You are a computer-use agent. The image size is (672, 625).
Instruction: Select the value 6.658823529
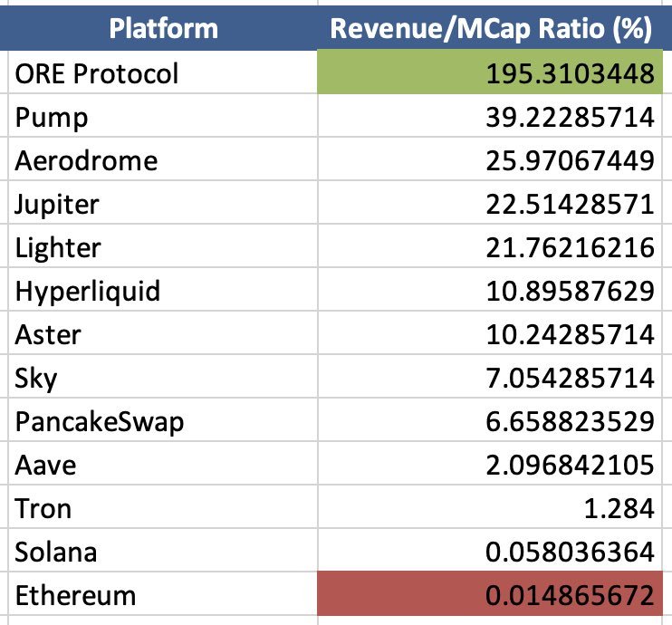coord(490,420)
